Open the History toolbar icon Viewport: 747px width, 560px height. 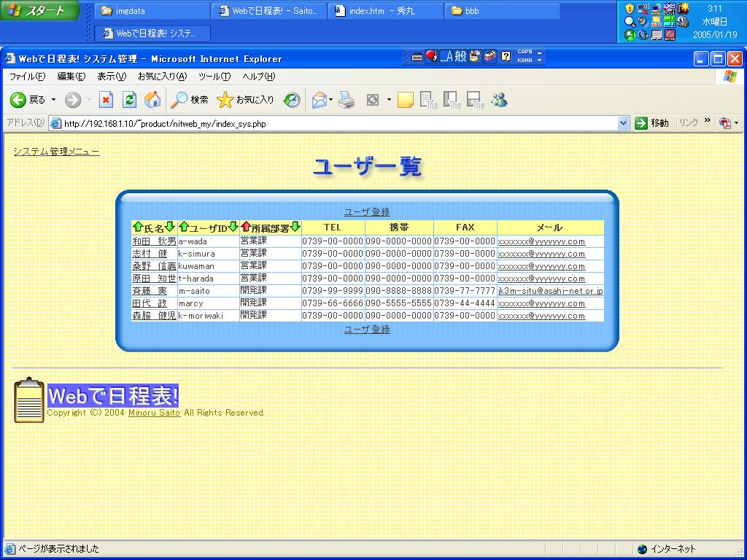click(292, 100)
